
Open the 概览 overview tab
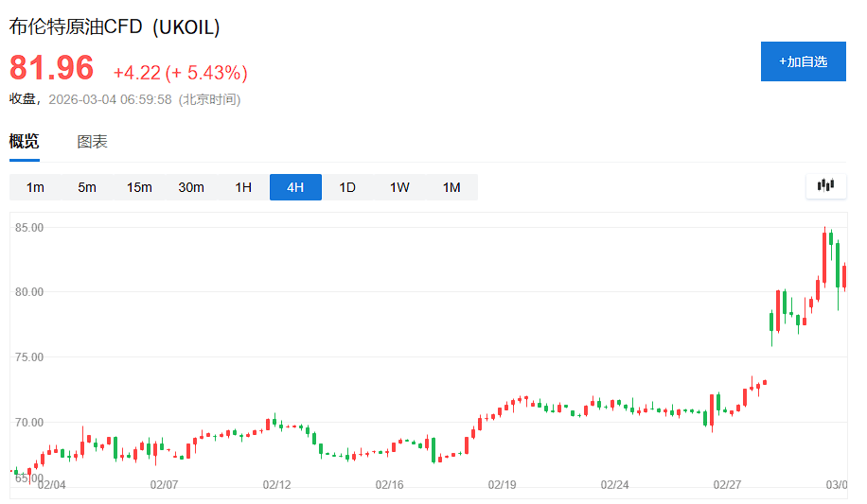click(x=25, y=142)
